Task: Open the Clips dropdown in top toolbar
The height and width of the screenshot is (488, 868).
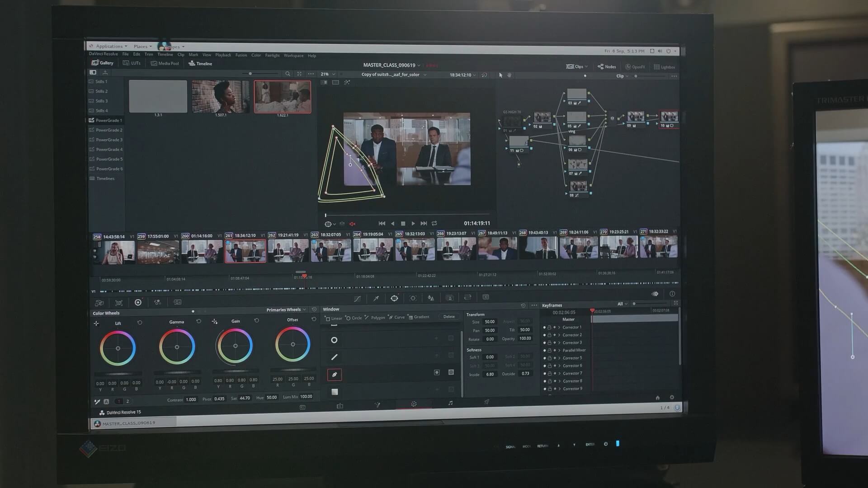Action: (577, 66)
